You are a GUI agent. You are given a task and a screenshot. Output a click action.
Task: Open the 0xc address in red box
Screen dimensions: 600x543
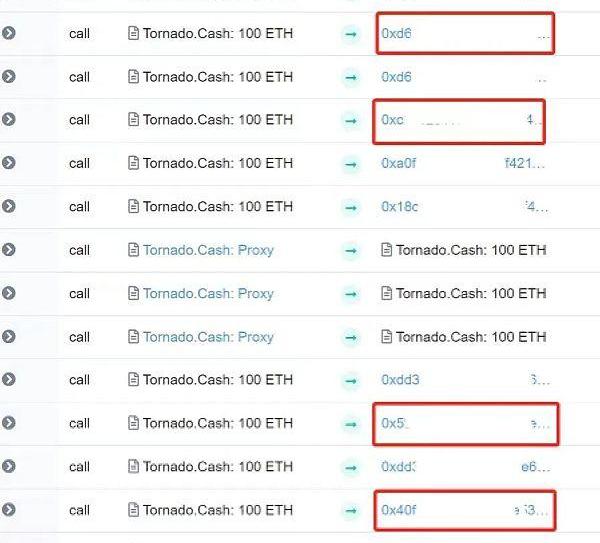coord(461,120)
